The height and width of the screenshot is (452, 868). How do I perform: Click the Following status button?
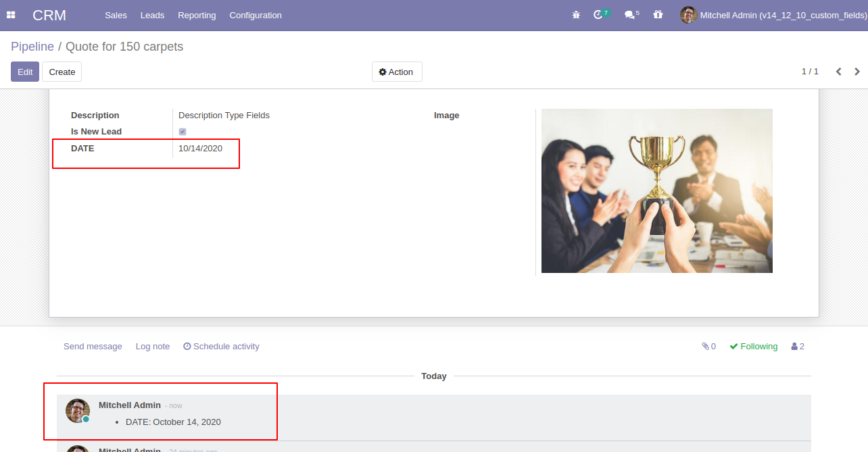click(x=754, y=347)
